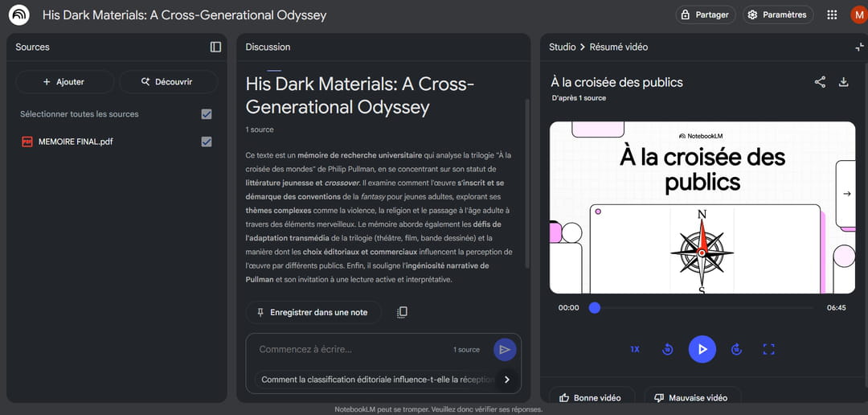Show next suggested question with chevron

[x=506, y=380]
